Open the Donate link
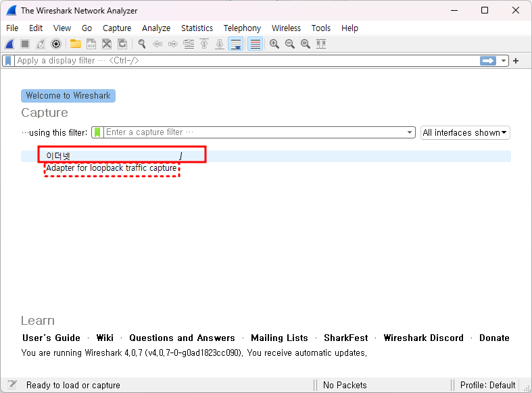This screenshot has height=393, width=532. click(x=494, y=338)
